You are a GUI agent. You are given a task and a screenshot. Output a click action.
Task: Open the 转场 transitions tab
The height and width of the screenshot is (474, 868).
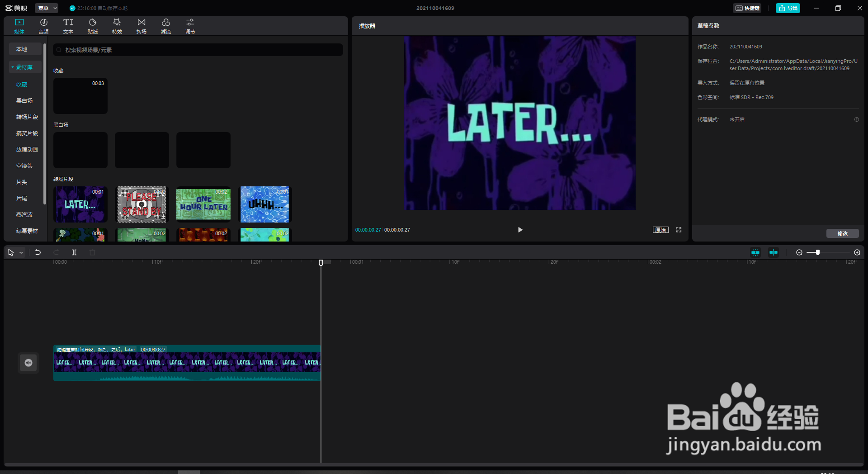pos(142,26)
